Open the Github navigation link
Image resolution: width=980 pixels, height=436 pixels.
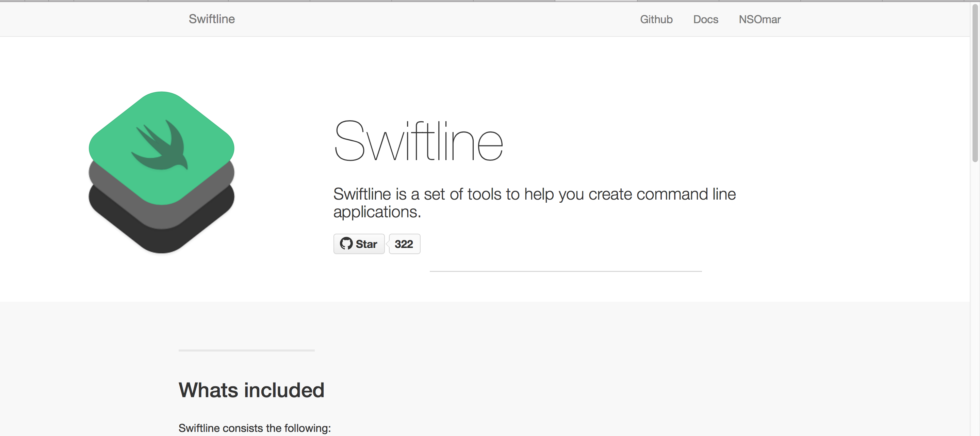(x=656, y=19)
